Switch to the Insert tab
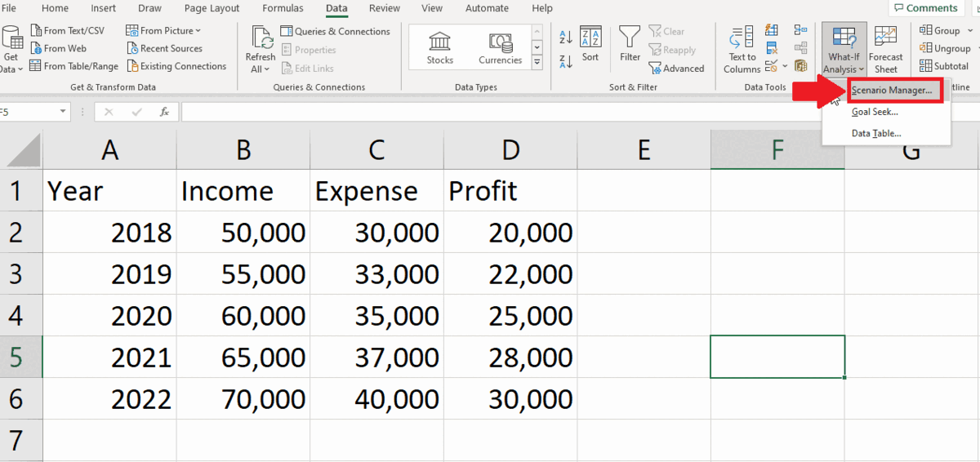 104,8
